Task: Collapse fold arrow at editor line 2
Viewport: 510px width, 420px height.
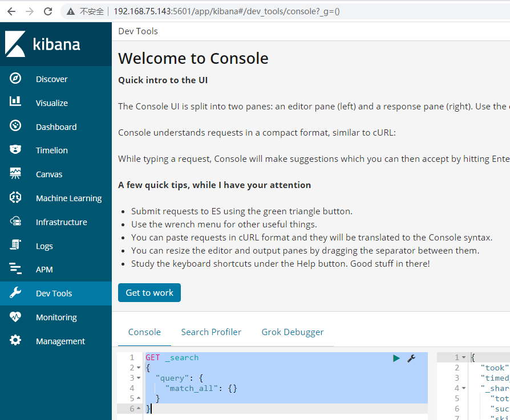Action: 139,368
